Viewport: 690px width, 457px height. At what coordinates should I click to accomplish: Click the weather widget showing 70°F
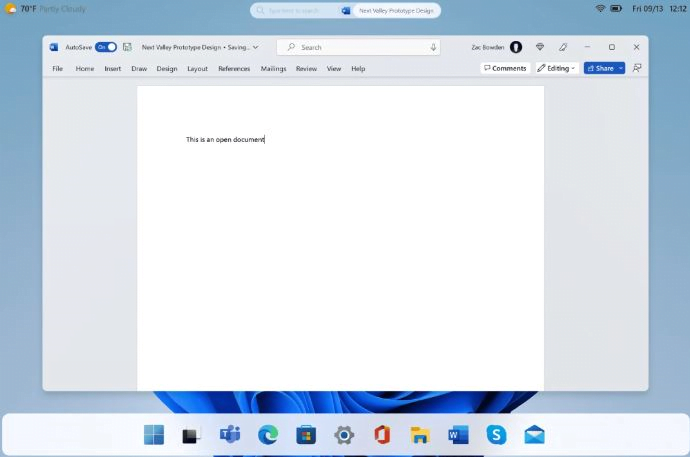45,9
